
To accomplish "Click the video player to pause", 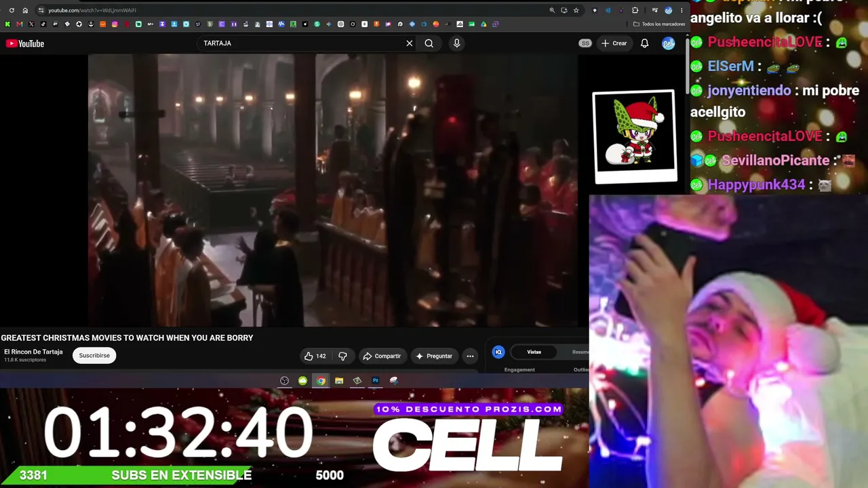I will coord(332,190).
